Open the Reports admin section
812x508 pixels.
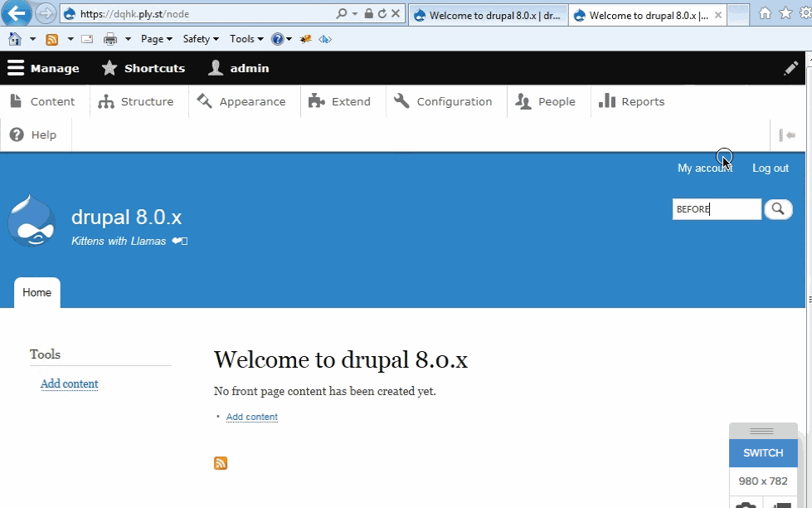click(x=632, y=101)
